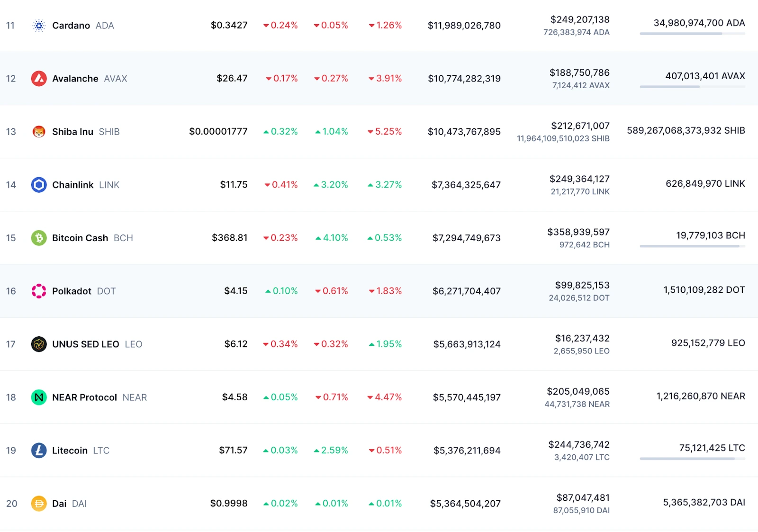Click Litecoin price $71.57
758x532 pixels.
[233, 450]
